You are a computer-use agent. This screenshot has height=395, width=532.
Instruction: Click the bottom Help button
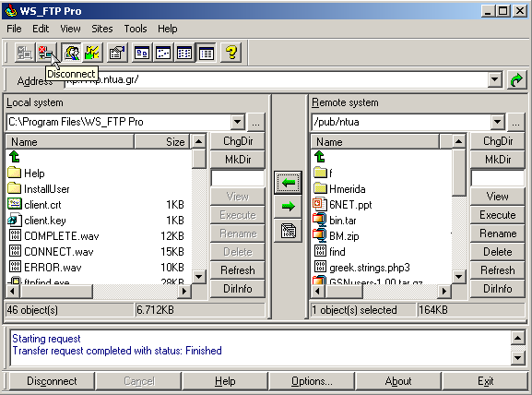pyautogui.click(x=225, y=381)
